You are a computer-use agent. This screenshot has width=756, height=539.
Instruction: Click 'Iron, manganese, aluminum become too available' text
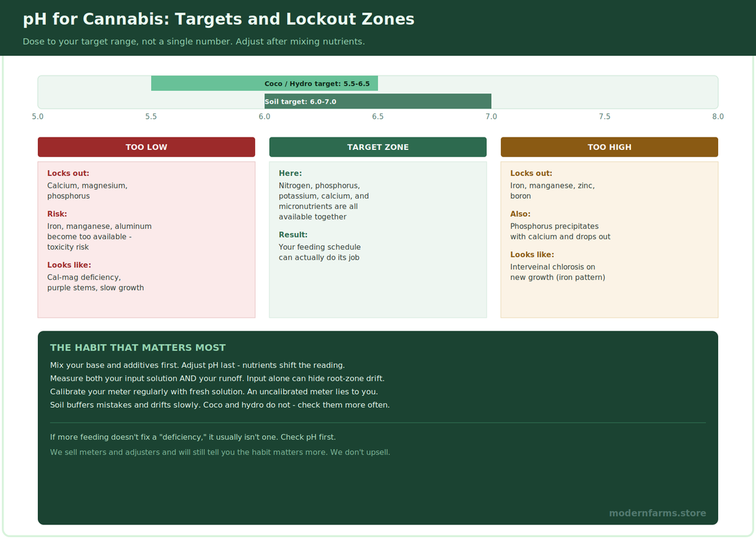point(100,236)
